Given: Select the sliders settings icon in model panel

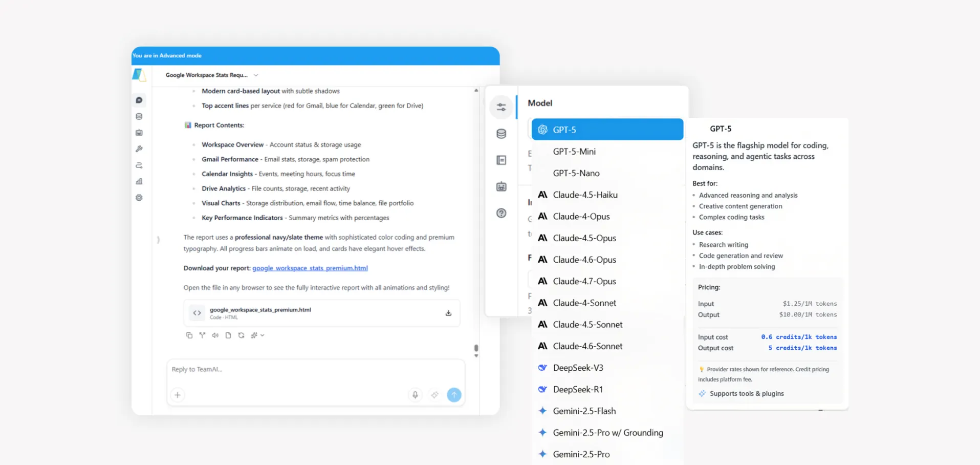Looking at the screenshot, I should 502,107.
